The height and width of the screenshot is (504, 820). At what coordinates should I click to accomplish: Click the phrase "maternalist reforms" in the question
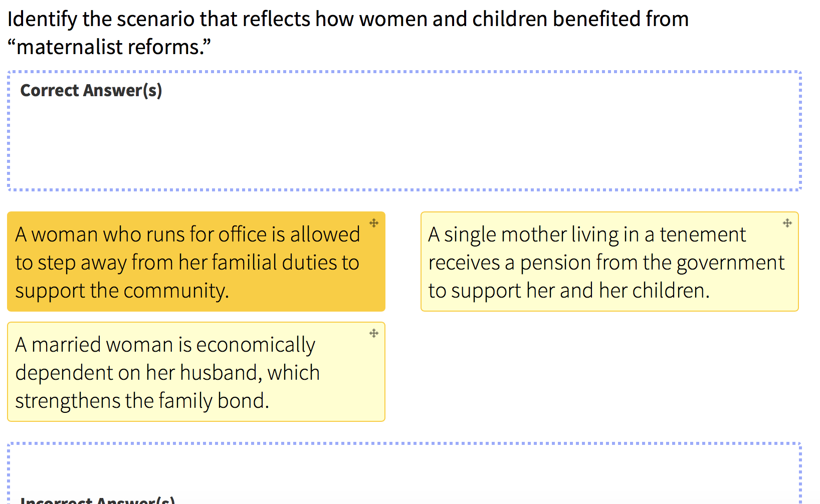(x=109, y=47)
